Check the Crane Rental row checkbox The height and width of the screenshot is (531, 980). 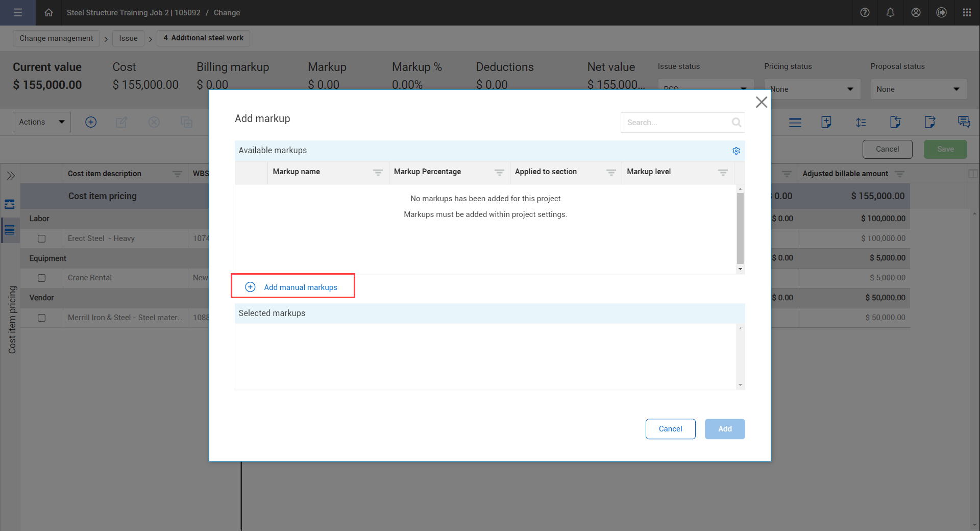click(42, 278)
